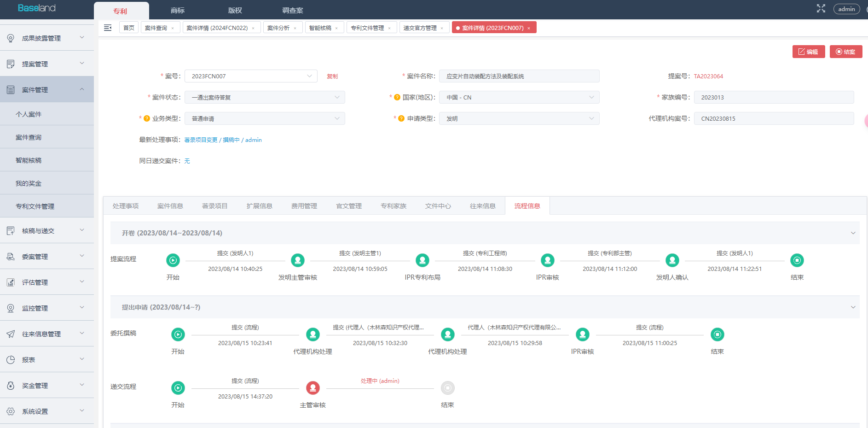Screen dimensions: 868x428
Task: Click the 提案管理 sidebar icon
Action: (11, 64)
